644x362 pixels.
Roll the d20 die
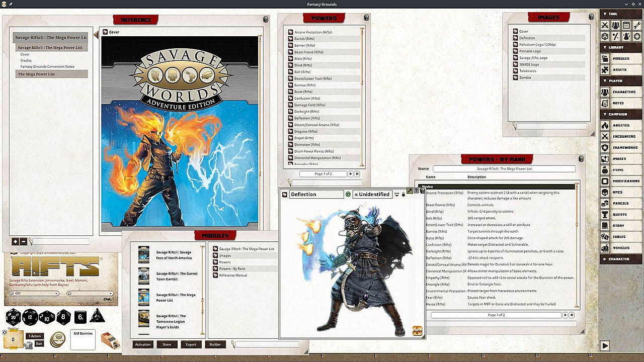[x=14, y=317]
